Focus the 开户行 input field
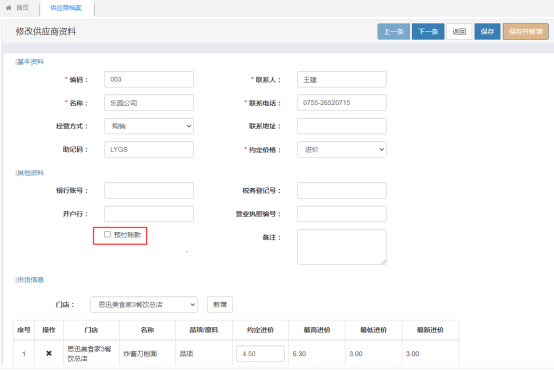The image size is (554, 370). click(149, 214)
